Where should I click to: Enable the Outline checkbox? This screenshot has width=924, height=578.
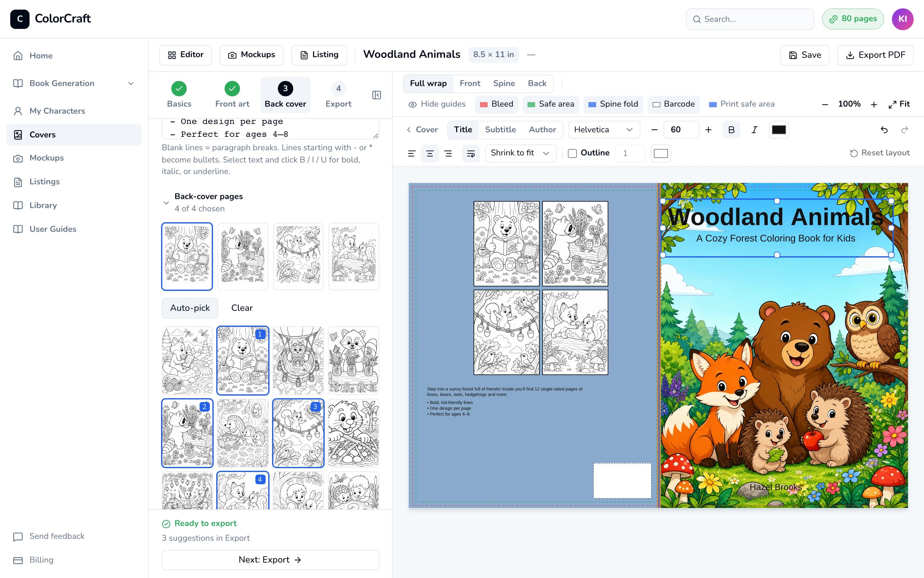coord(572,153)
